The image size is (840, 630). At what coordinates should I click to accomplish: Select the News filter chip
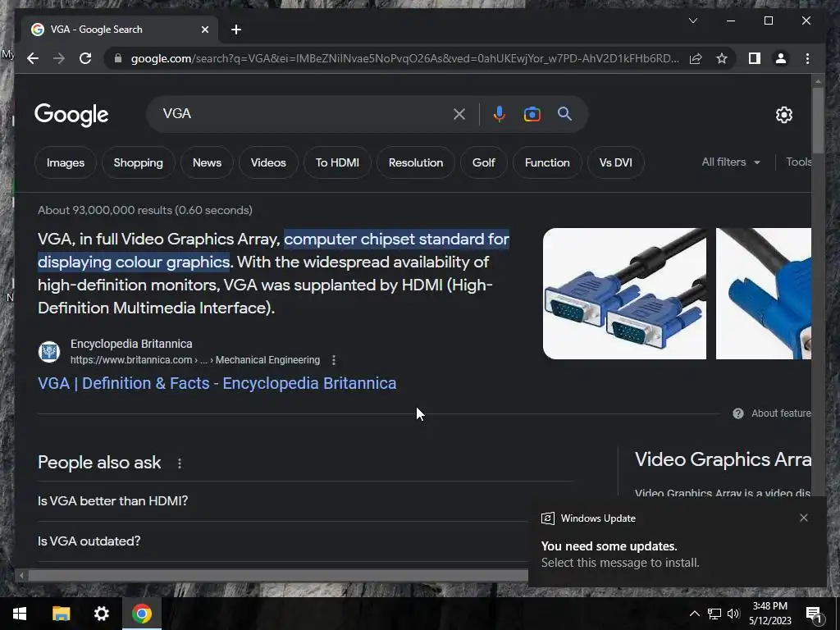click(x=207, y=162)
